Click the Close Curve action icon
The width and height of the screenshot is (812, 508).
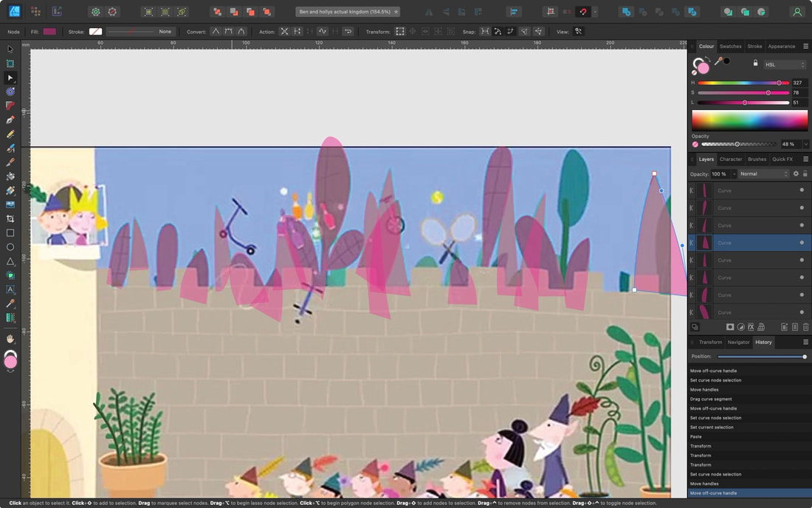coord(297,32)
